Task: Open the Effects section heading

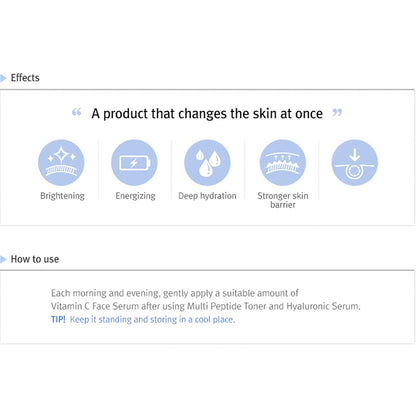Action: click(x=25, y=78)
